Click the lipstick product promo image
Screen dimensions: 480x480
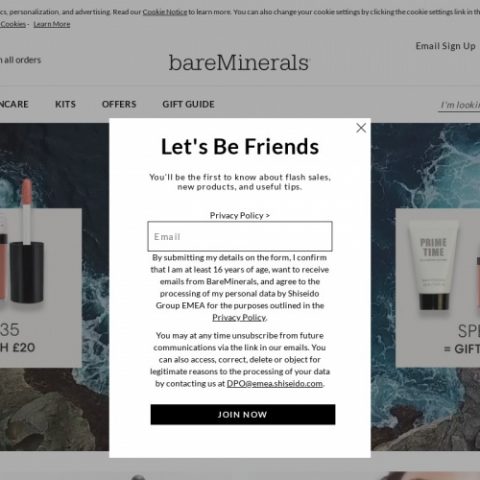[x=22, y=241]
